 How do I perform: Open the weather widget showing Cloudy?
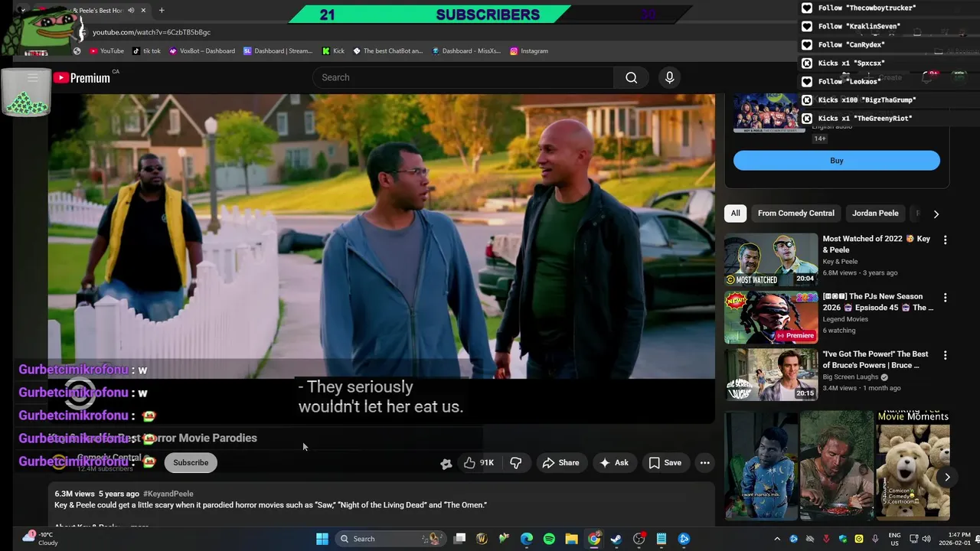[x=40, y=538]
